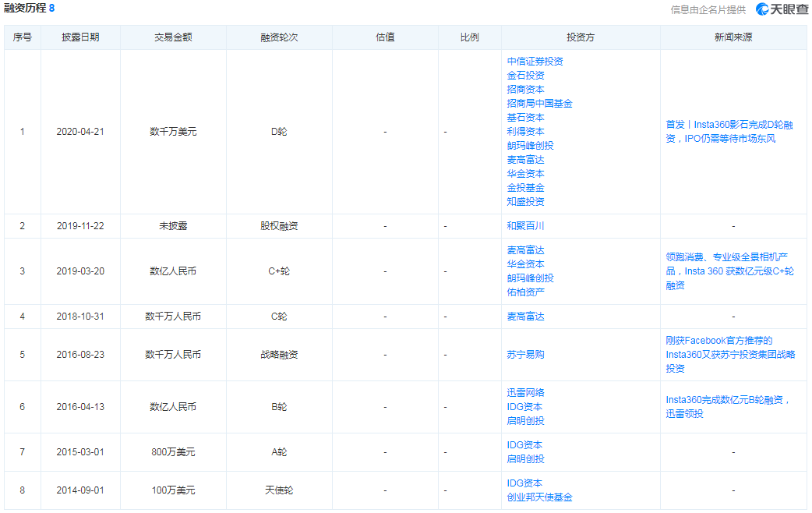Open the 迅雷网络 investor link
The width and height of the screenshot is (812, 513).
525,393
